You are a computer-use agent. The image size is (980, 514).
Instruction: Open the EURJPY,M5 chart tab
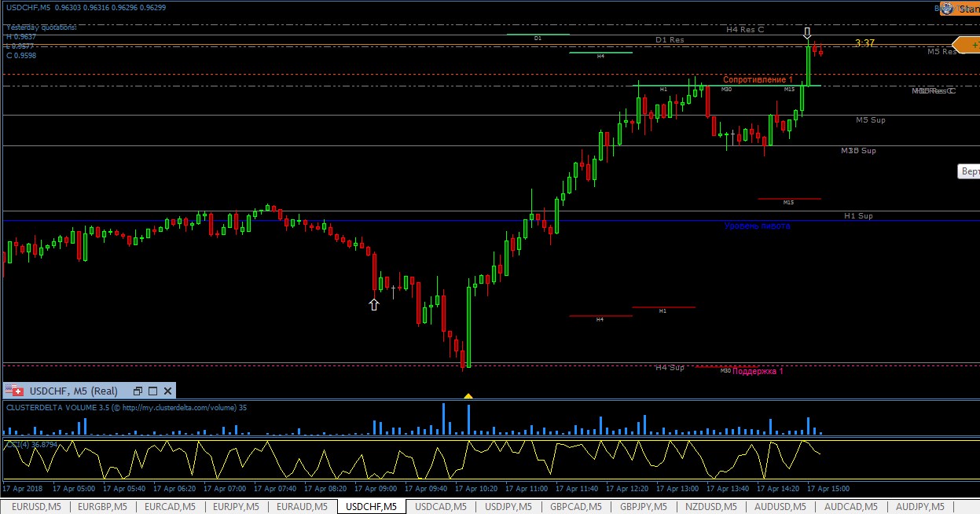click(x=237, y=507)
